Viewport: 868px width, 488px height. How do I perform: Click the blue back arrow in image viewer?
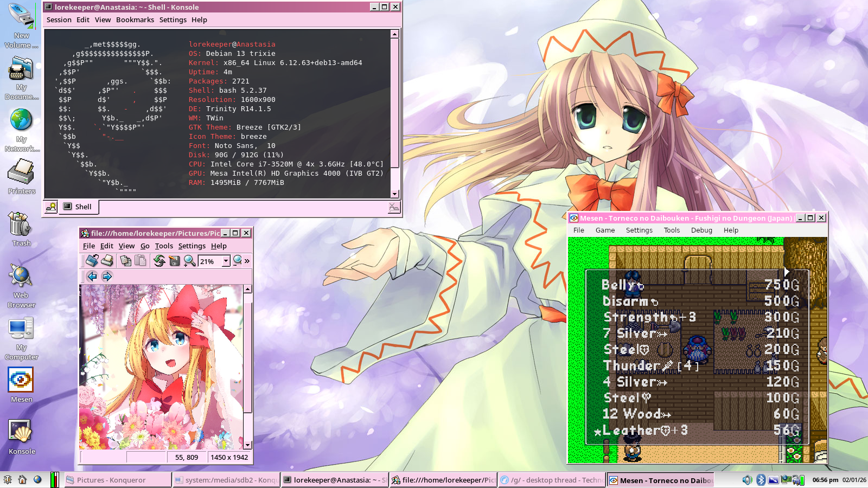click(x=92, y=277)
